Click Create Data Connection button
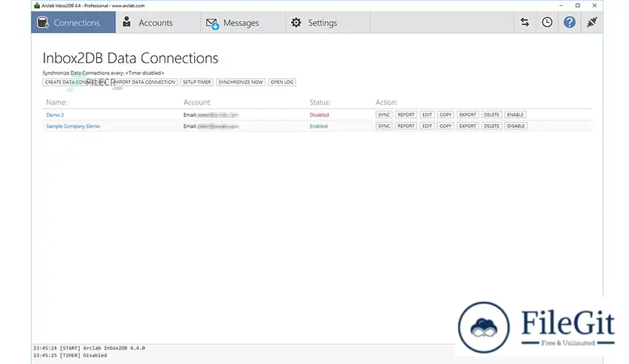The width and height of the screenshot is (629, 364). [75, 82]
